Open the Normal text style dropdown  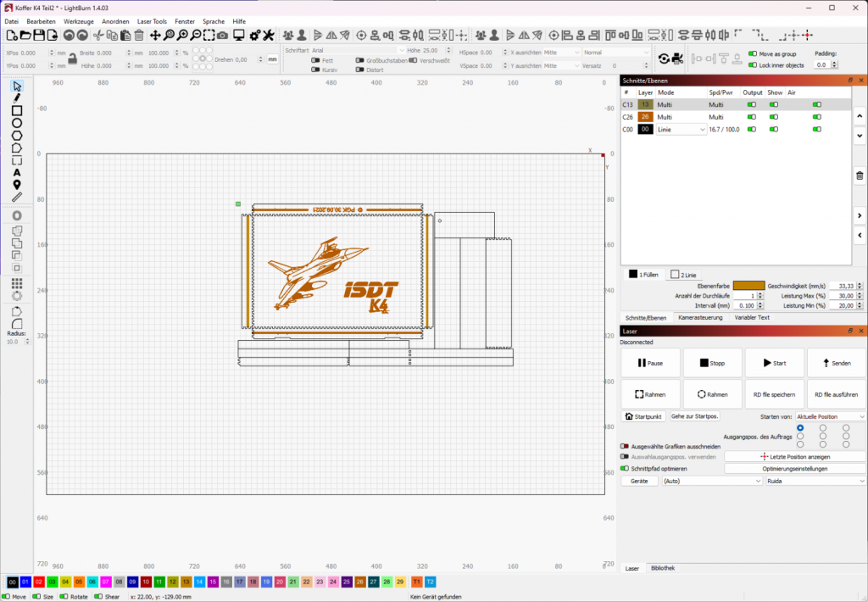[x=615, y=52]
